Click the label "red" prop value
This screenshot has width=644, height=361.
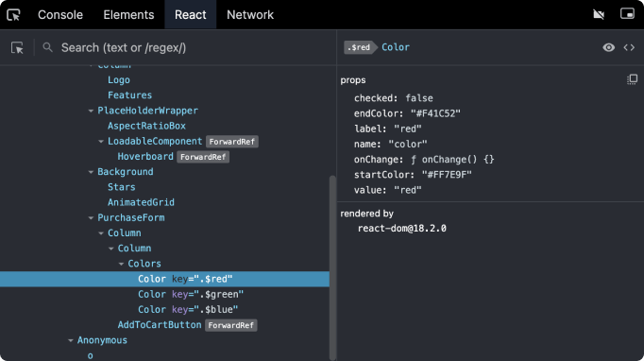tap(407, 129)
